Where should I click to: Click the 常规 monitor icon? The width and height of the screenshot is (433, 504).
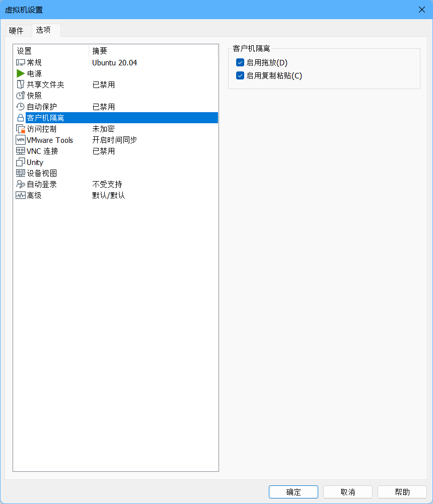pos(21,63)
